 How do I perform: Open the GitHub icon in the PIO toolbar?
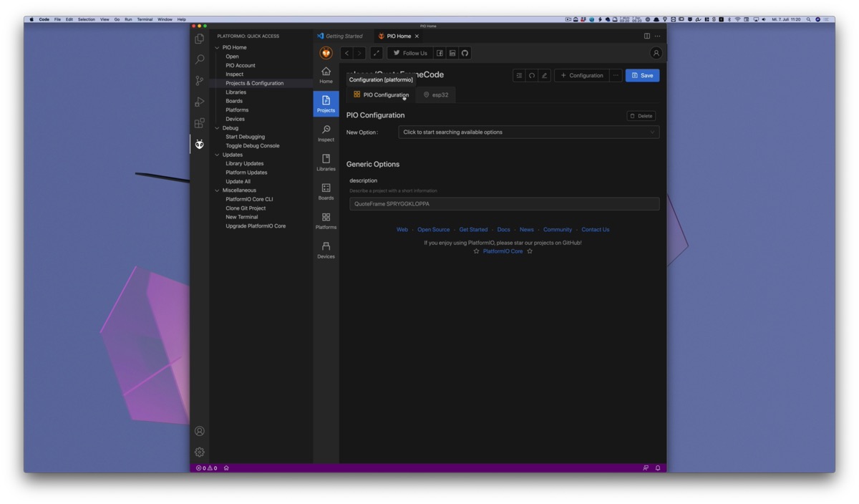pyautogui.click(x=465, y=53)
